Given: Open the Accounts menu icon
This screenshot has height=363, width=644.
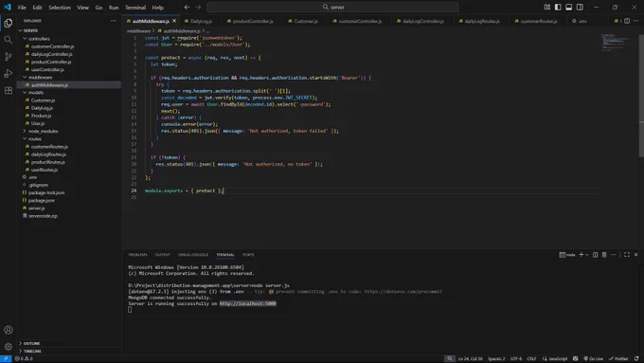Looking at the screenshot, I should 9,330.
